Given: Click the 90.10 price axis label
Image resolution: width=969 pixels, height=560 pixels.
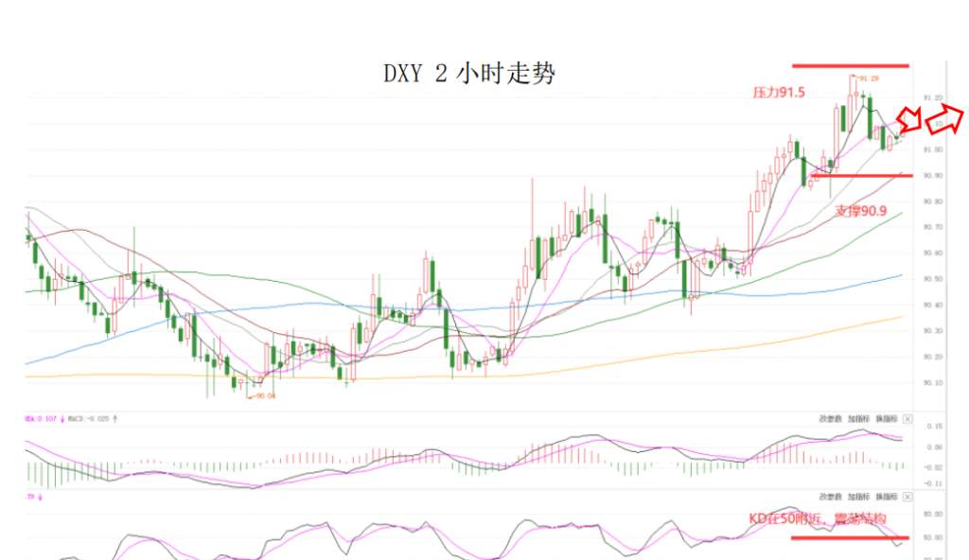Looking at the screenshot, I should pos(933,383).
